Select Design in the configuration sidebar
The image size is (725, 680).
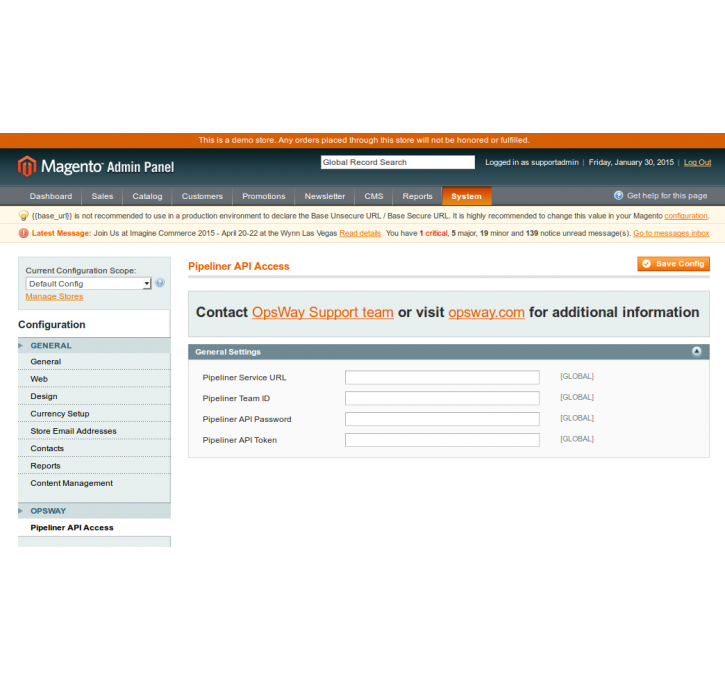coord(94,397)
